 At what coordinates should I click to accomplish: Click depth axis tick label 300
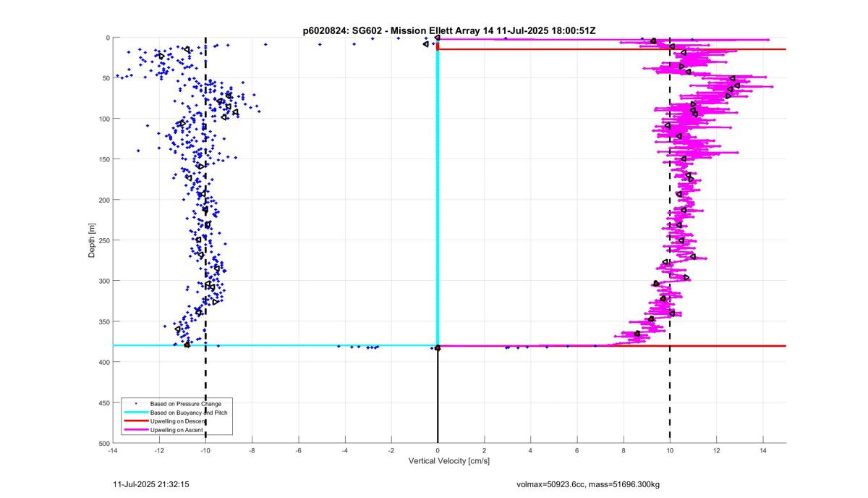click(103, 281)
